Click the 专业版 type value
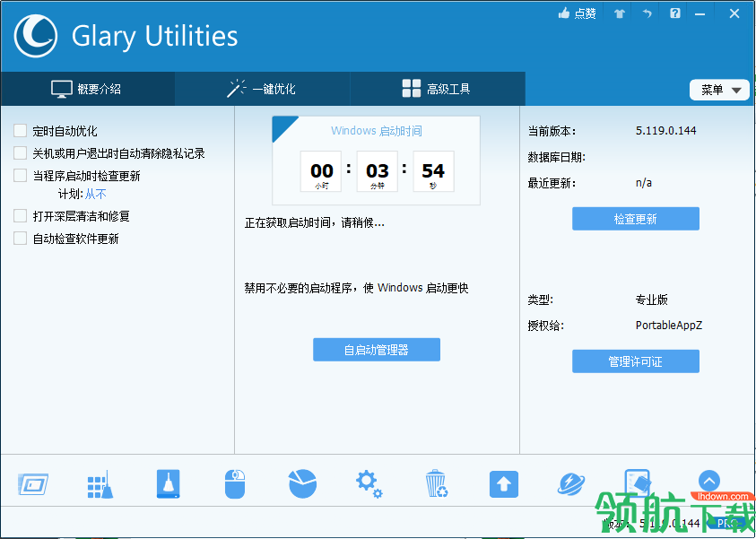The image size is (756, 539). [x=652, y=300]
